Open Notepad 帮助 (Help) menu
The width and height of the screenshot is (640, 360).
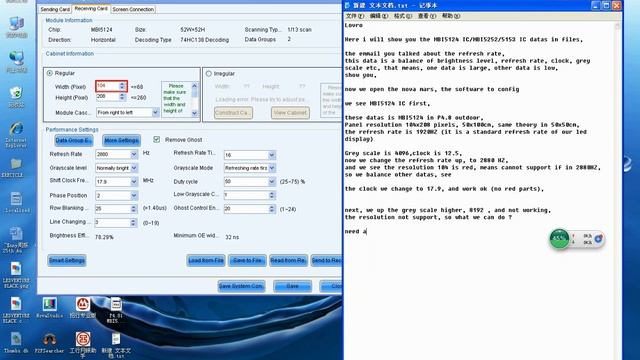tap(451, 16)
